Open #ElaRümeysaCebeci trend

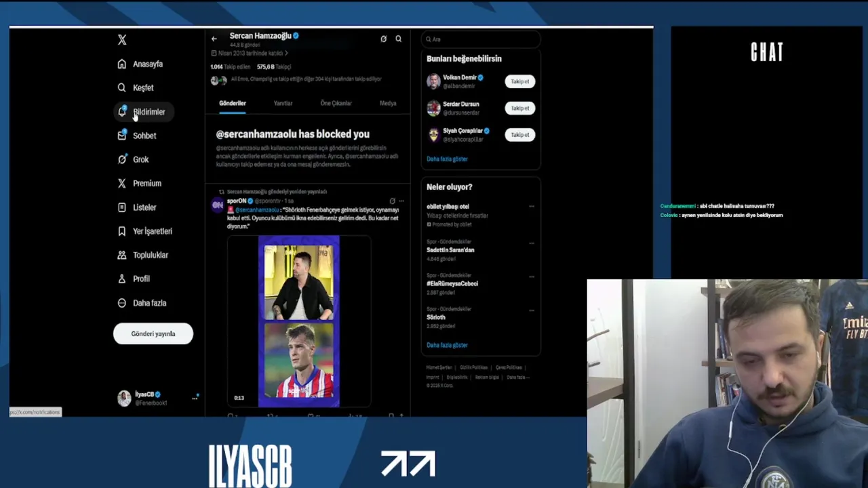point(452,283)
